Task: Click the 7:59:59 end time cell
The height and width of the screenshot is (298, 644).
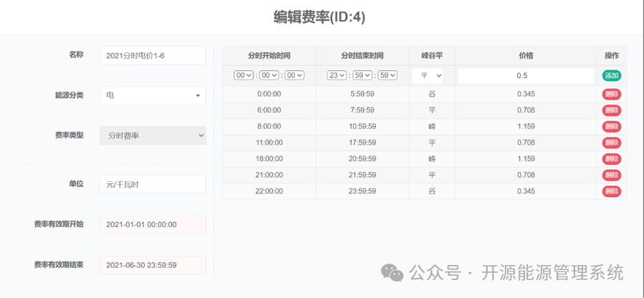Action: tap(362, 110)
